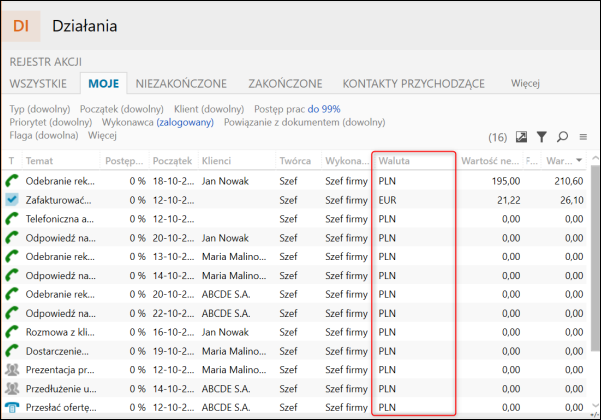Click the vertical scrollbar thumb

click(594, 258)
